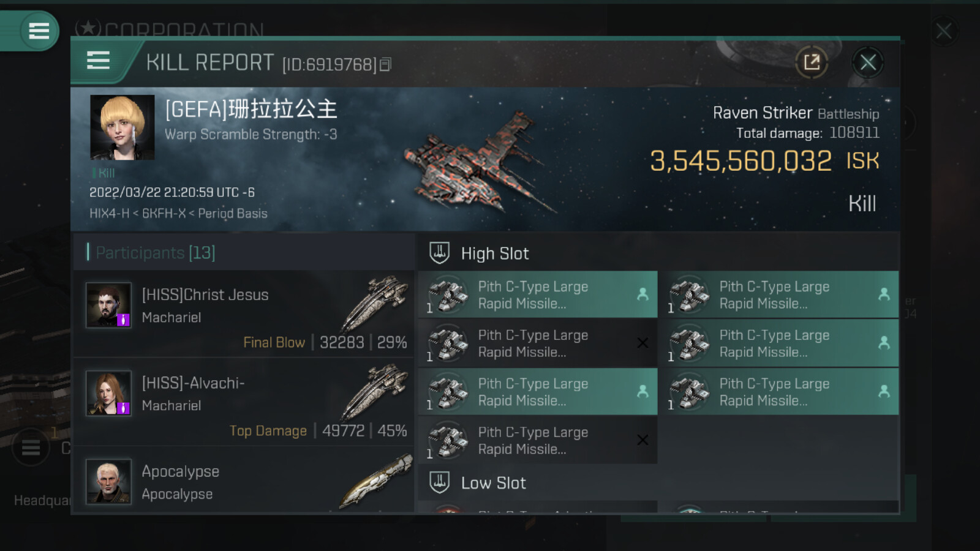The width and height of the screenshot is (980, 551).
Task: Select the High Slot shield icon
Action: pyautogui.click(x=439, y=253)
